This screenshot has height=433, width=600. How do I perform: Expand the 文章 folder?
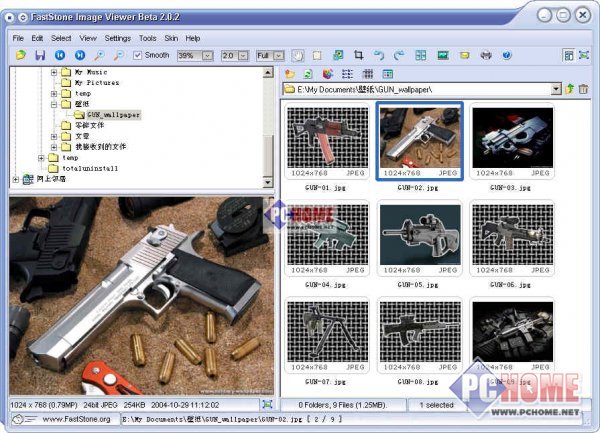point(54,136)
